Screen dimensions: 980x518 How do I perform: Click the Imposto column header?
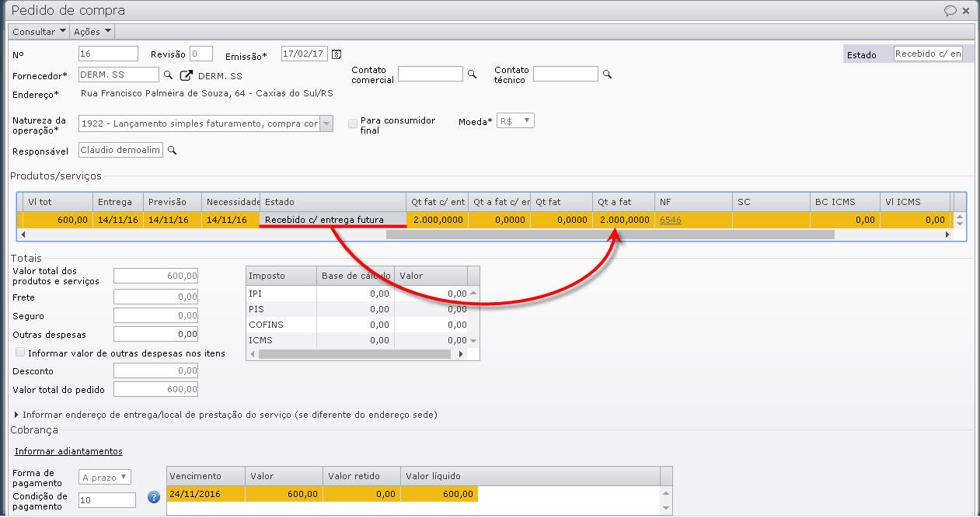(x=281, y=276)
